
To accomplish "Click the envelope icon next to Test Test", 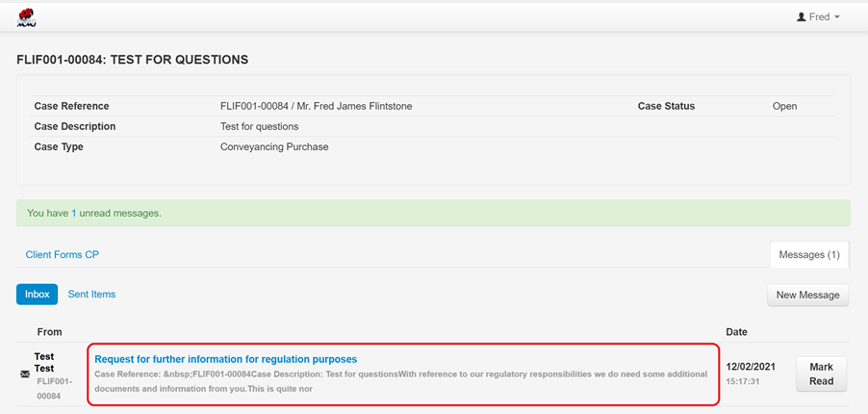I will pos(25,375).
